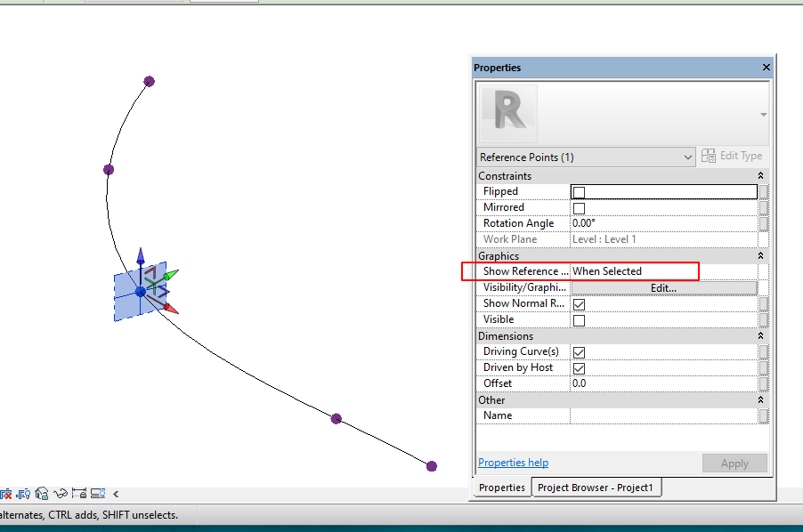Toggle the Select Links option on status bar
803x532 pixels.
[x=6, y=493]
